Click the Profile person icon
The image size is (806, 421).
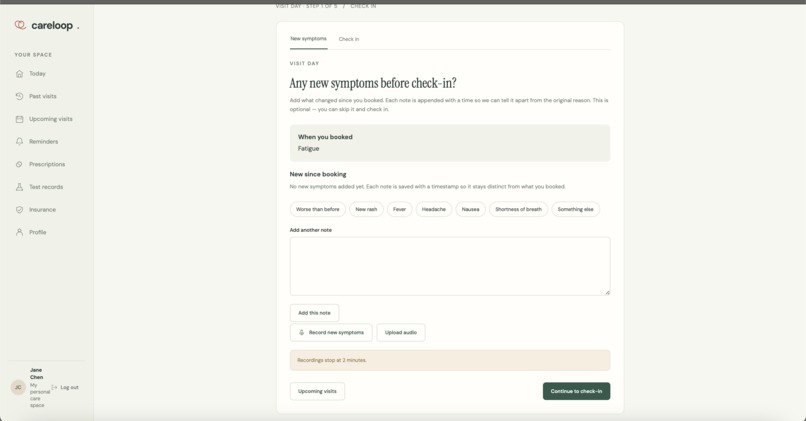20,232
